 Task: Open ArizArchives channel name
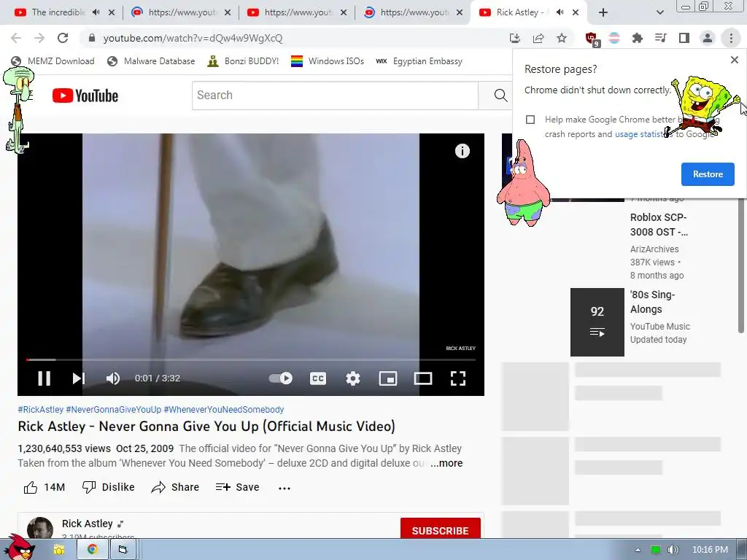[x=654, y=249]
